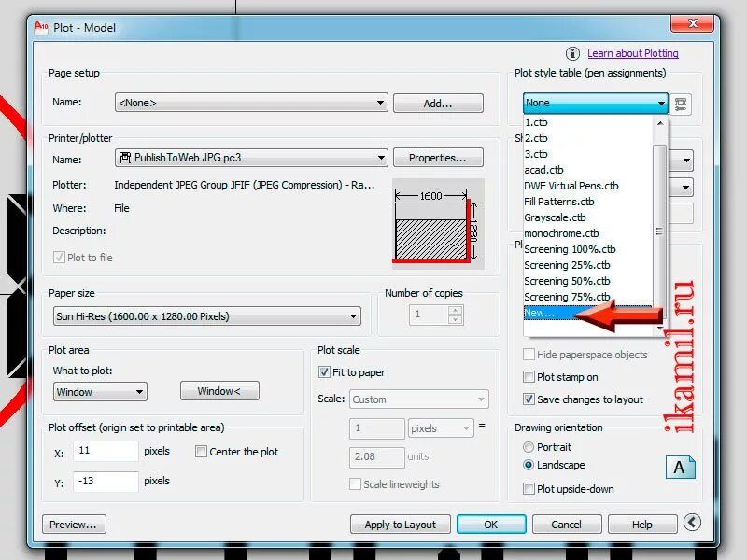Click the Window< button
Viewport: 747px width, 560px height.
coord(219,391)
